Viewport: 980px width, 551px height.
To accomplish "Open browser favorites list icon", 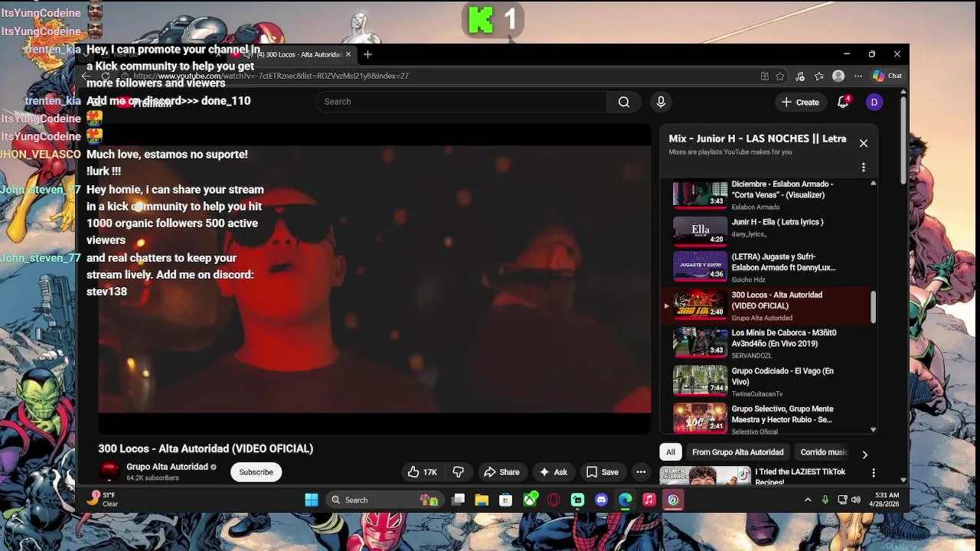I will coord(819,76).
